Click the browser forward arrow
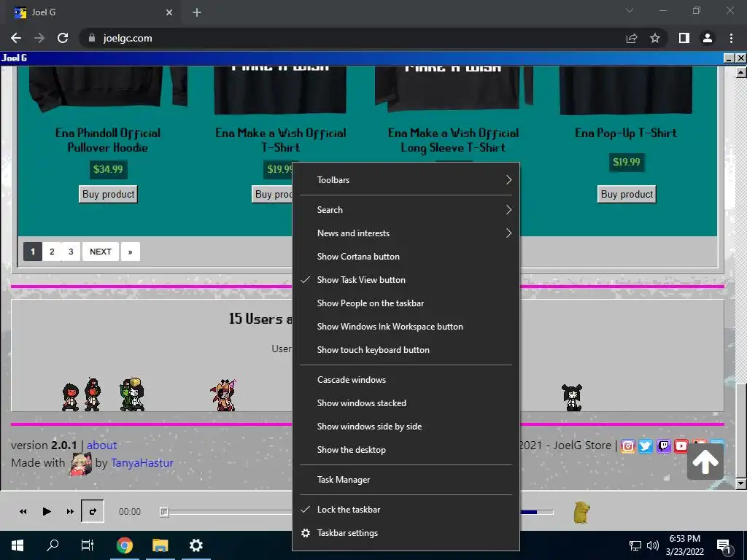 coord(39,38)
